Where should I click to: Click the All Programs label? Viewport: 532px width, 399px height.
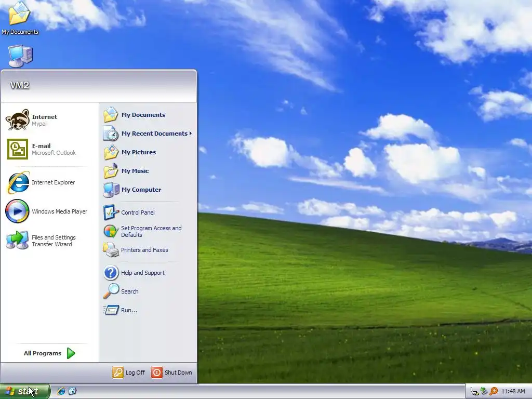point(43,353)
